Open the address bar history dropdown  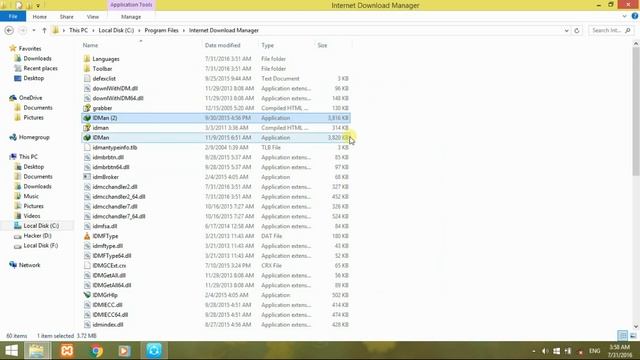pos(567,30)
